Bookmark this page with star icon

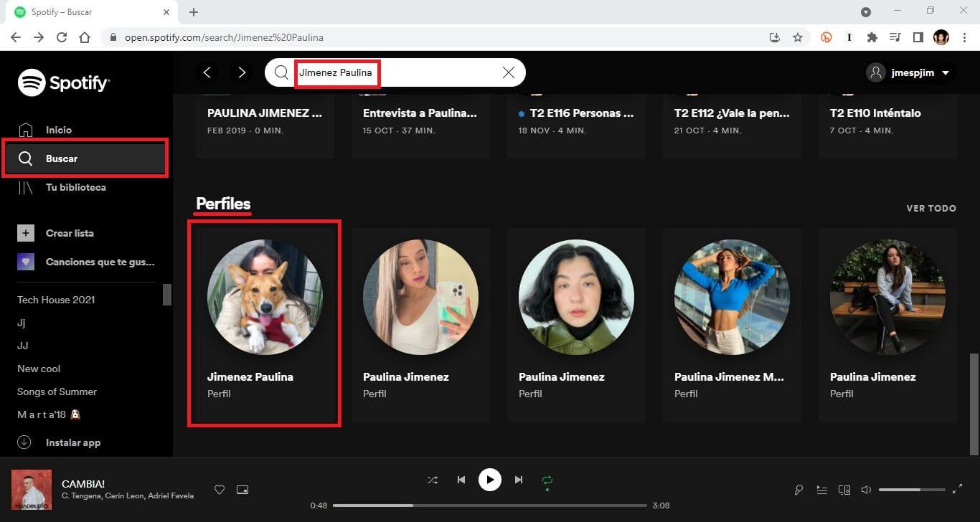798,37
